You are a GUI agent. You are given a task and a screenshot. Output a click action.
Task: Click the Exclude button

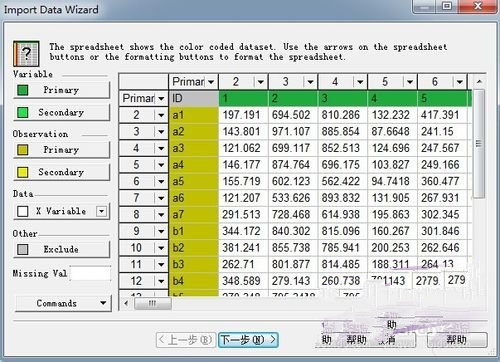coord(61,249)
